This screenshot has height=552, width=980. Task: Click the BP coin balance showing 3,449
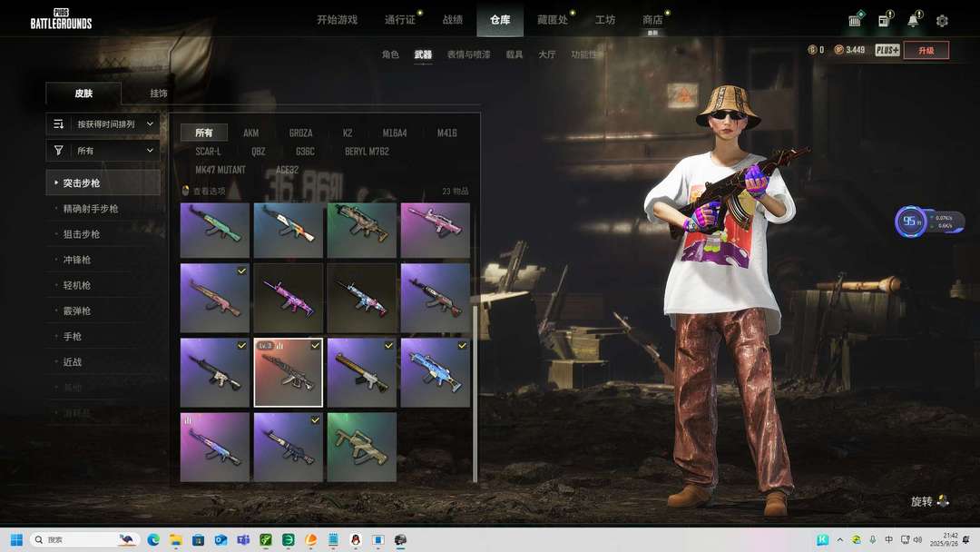(x=850, y=50)
